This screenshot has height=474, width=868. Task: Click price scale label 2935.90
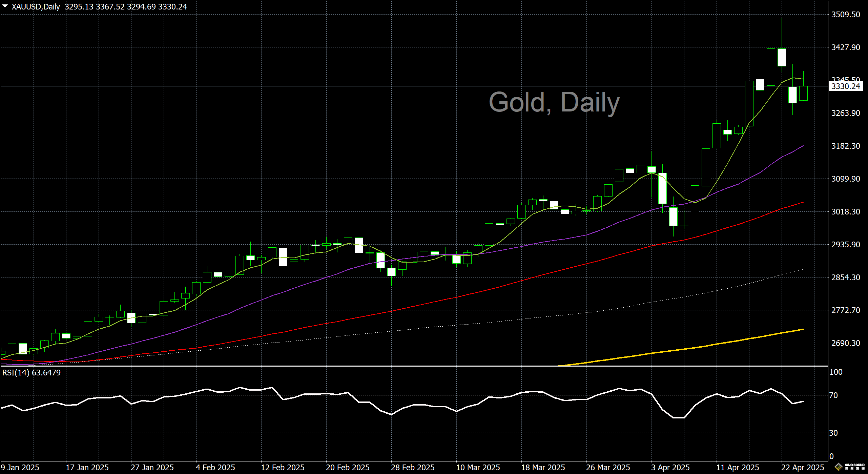click(845, 245)
